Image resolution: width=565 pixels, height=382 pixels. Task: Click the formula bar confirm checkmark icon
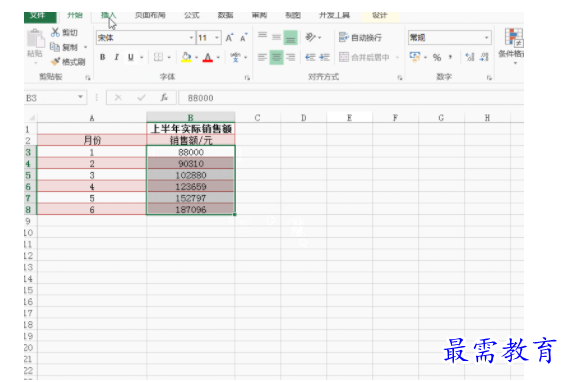(x=142, y=98)
